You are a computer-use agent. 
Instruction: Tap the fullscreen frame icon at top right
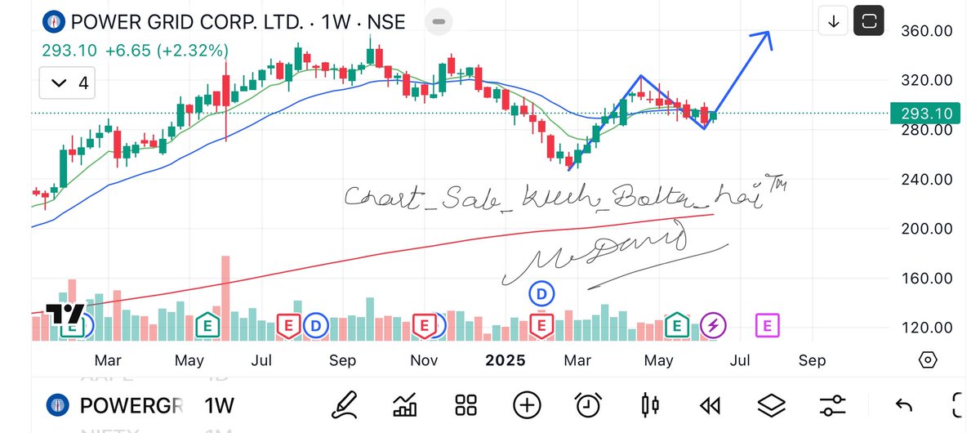868,21
